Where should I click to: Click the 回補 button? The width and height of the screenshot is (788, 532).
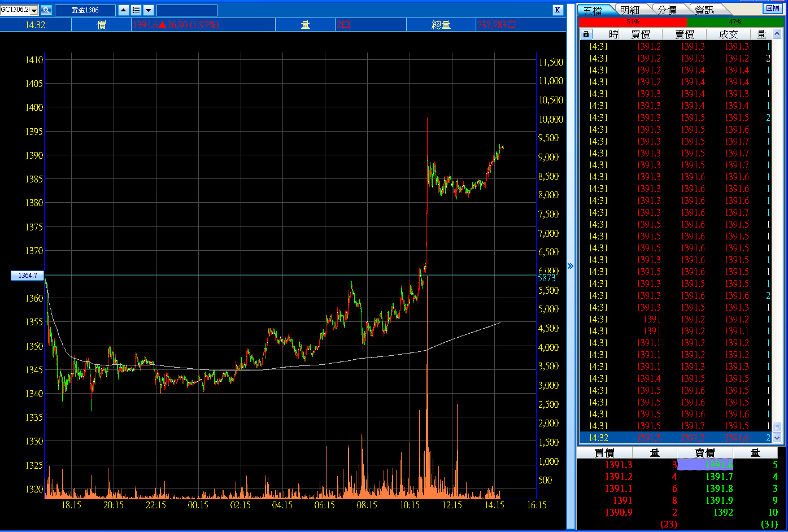(772, 8)
